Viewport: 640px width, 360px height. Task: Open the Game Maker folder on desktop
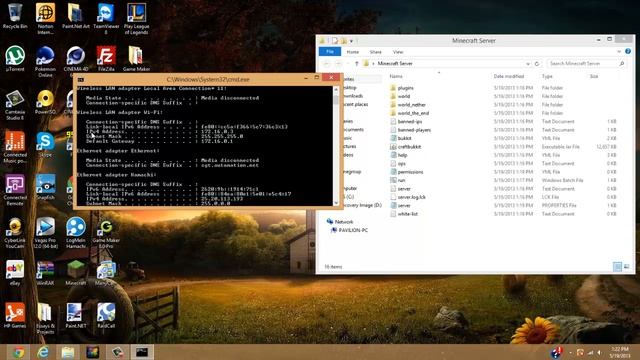click(x=136, y=59)
